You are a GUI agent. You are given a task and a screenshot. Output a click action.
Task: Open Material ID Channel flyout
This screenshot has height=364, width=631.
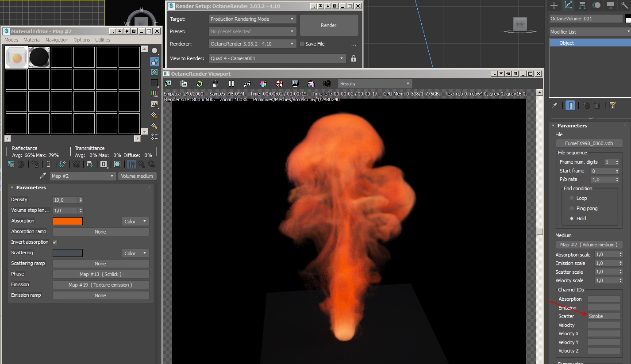click(x=104, y=164)
